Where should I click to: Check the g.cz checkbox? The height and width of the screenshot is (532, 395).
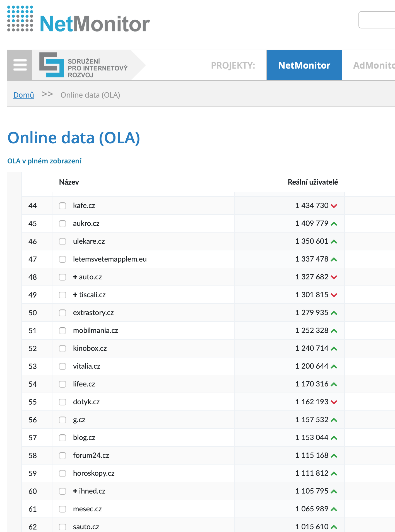(62, 420)
